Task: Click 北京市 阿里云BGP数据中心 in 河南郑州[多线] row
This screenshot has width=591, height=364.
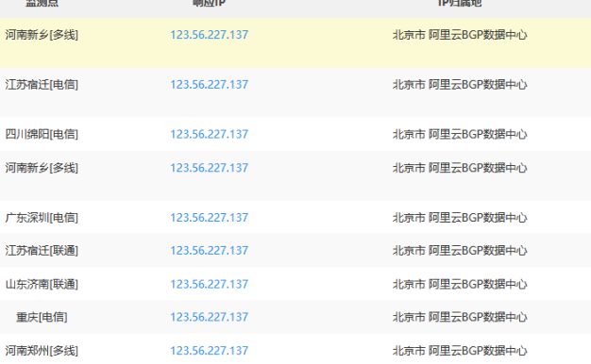Action: (460, 351)
